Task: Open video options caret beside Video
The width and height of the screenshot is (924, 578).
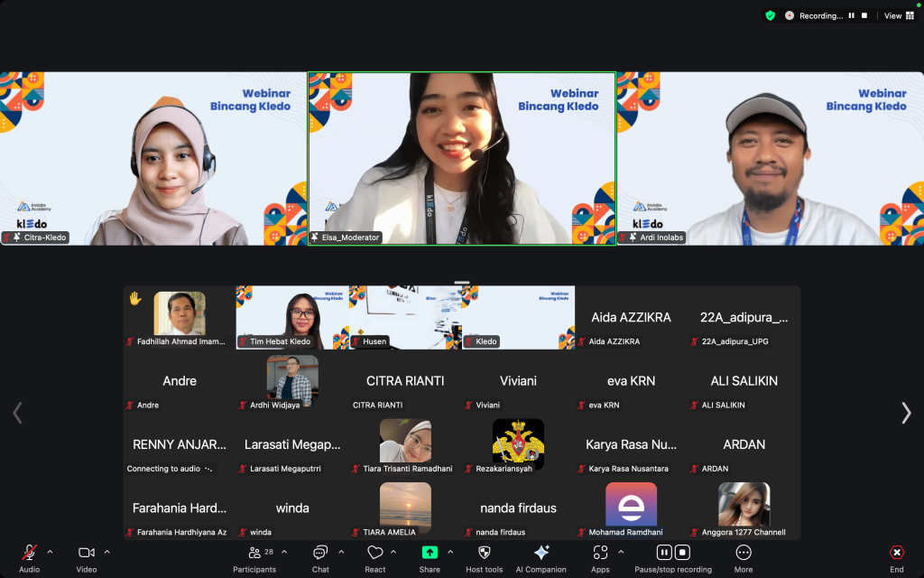Action: [107, 552]
